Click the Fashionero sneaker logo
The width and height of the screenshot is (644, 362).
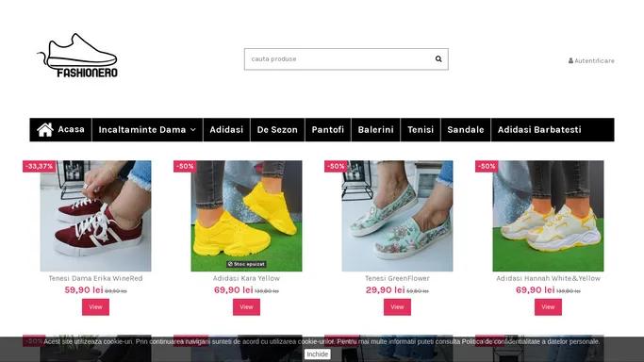point(77,56)
